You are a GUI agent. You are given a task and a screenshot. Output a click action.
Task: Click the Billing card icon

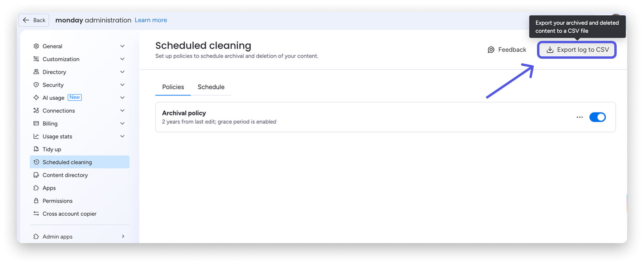tap(36, 124)
